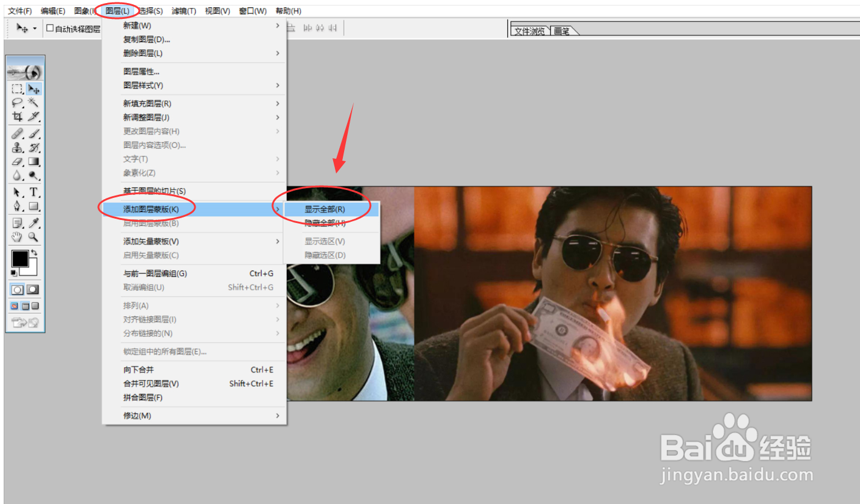Set Full Screen mode
This screenshot has width=860, height=504.
(35, 306)
